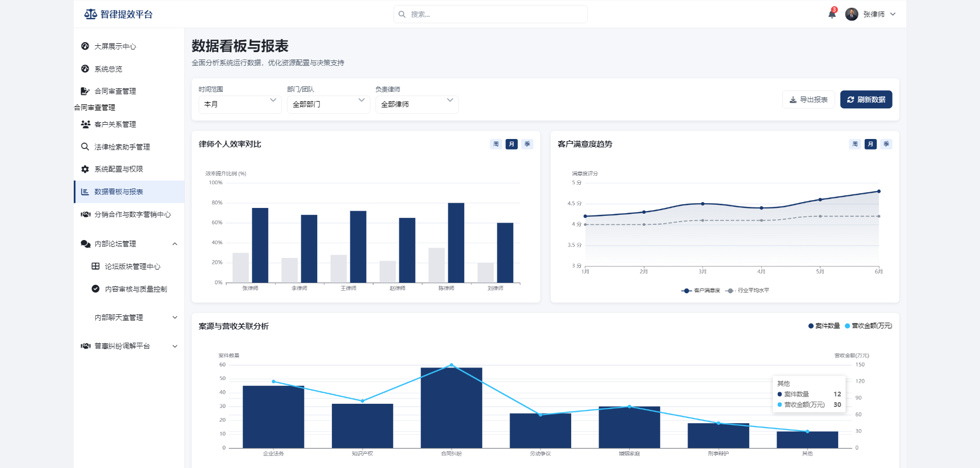Click the 内部论坛管理 chat bubbles icon
Viewport: 980px width, 468px height.
click(85, 244)
